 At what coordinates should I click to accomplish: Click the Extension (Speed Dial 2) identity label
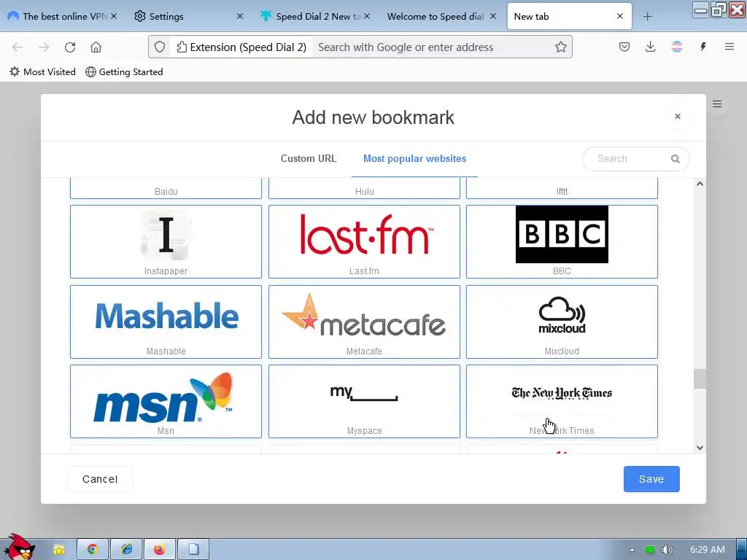click(241, 47)
